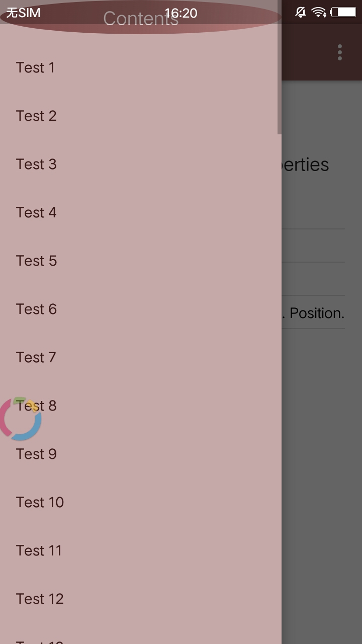362x644 pixels.
Task: Dismiss drawer by tapping dimmed Position text
Action: (317, 313)
